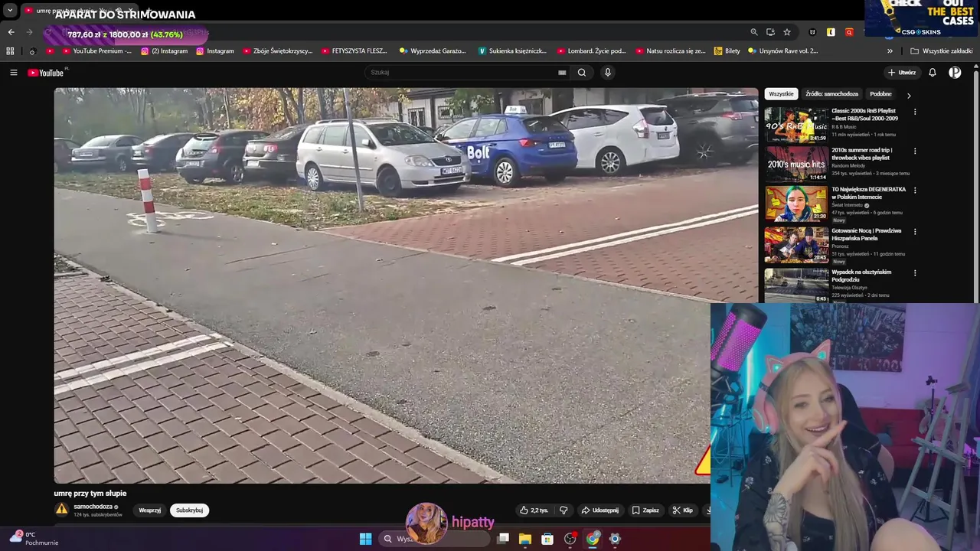The width and height of the screenshot is (980, 551).
Task: Open YouTube notifications bell
Action: [933, 73]
